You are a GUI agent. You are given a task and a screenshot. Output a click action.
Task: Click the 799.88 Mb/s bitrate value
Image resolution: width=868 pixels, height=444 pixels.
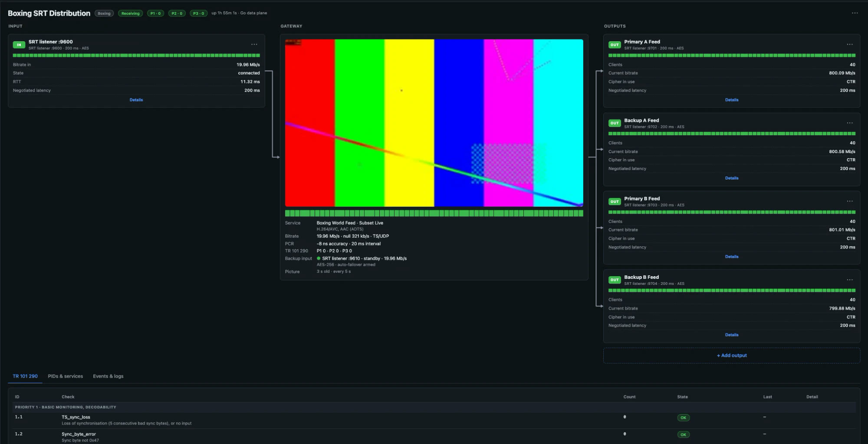point(842,309)
